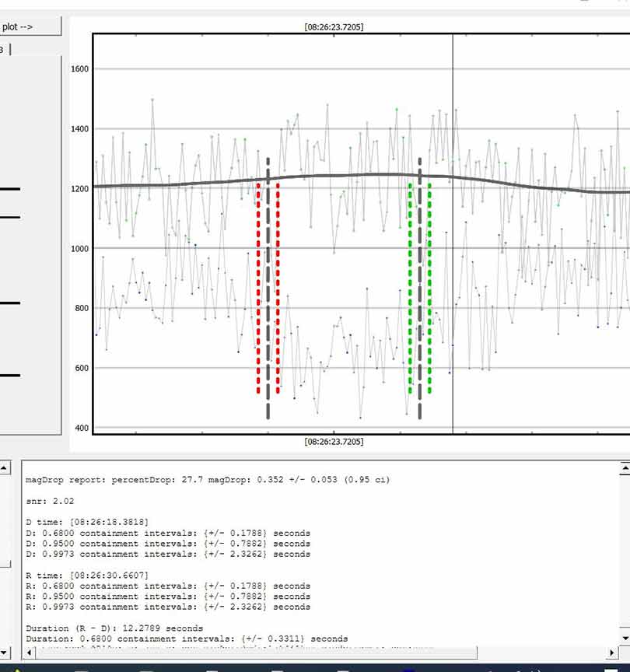This screenshot has width=630, height=672.
Task: Click the 1200 y-axis label
Action: pos(79,188)
